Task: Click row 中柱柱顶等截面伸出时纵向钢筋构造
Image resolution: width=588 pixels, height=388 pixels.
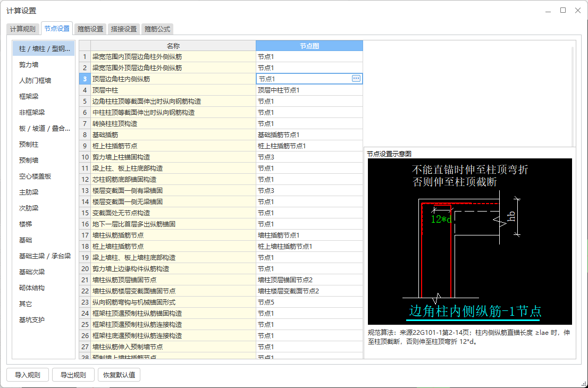Action: point(221,113)
